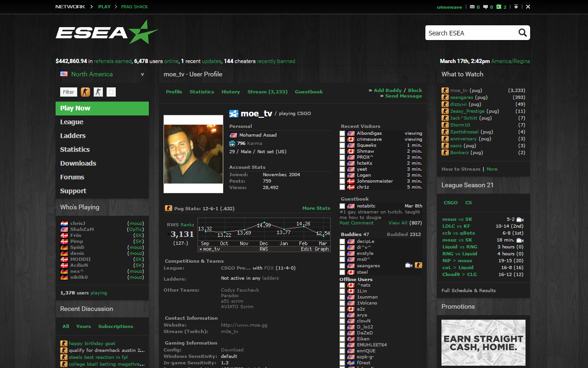Screen dimensions: 588x368
Task: Click Add Buddy link
Action: [x=388, y=91]
